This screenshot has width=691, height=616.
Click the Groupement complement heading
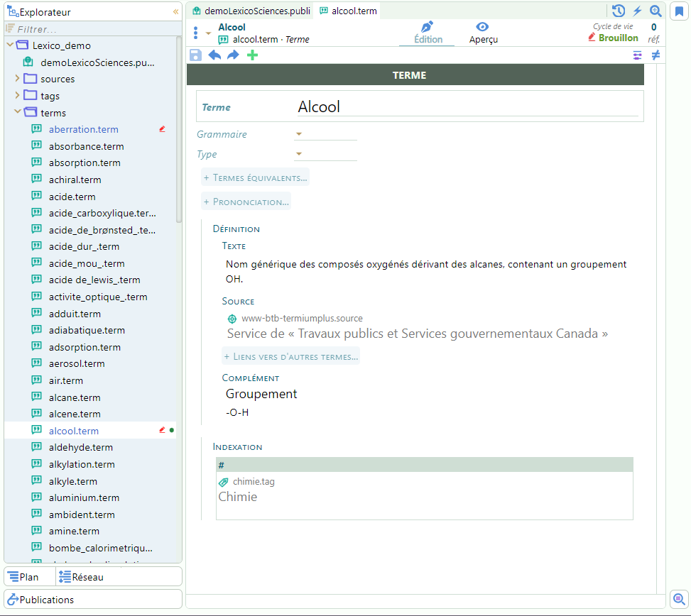(x=261, y=394)
